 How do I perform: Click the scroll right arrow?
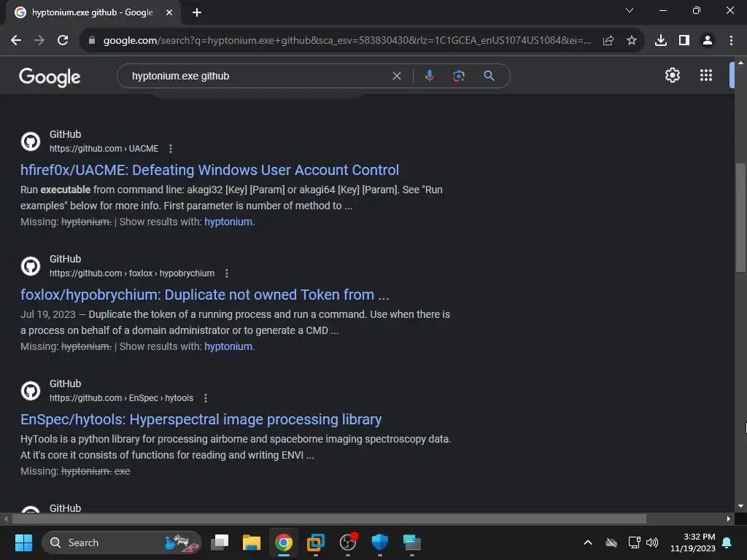pyautogui.click(x=729, y=519)
